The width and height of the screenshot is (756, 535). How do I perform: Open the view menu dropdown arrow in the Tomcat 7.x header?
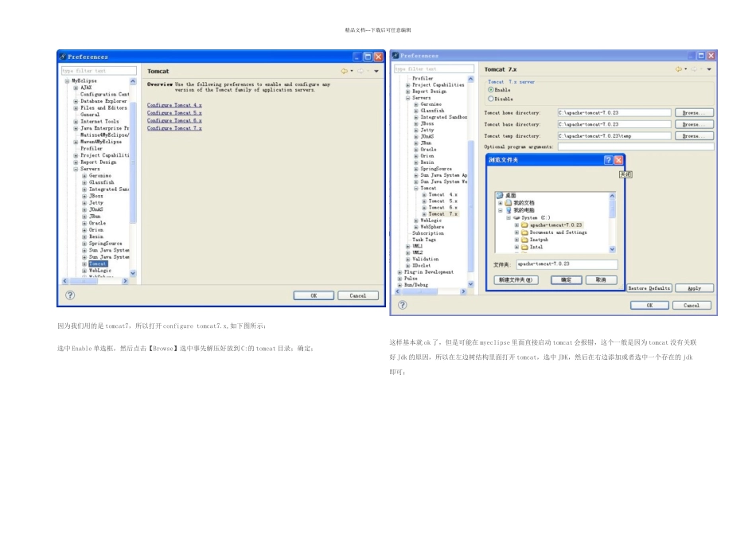710,70
